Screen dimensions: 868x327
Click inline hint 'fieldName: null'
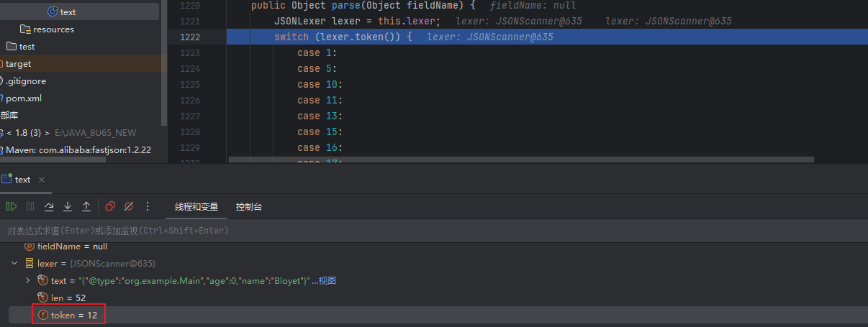pyautogui.click(x=533, y=5)
